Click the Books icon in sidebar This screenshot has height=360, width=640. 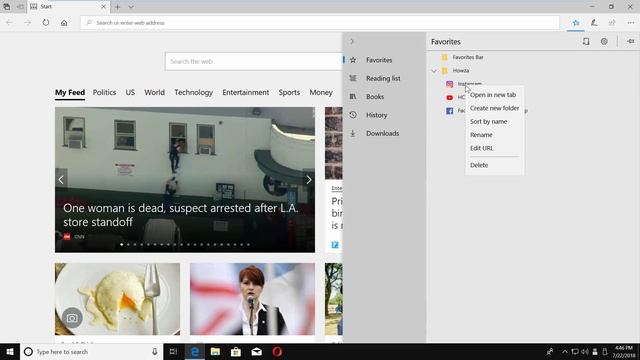point(353,97)
